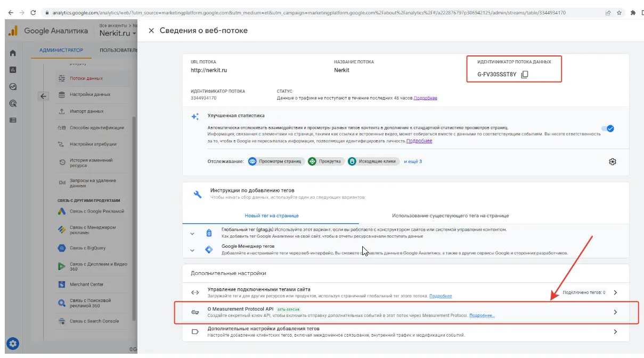Viewport: 644px width, 358px height.
Task: Share this page via browser icon
Action: click(608, 12)
